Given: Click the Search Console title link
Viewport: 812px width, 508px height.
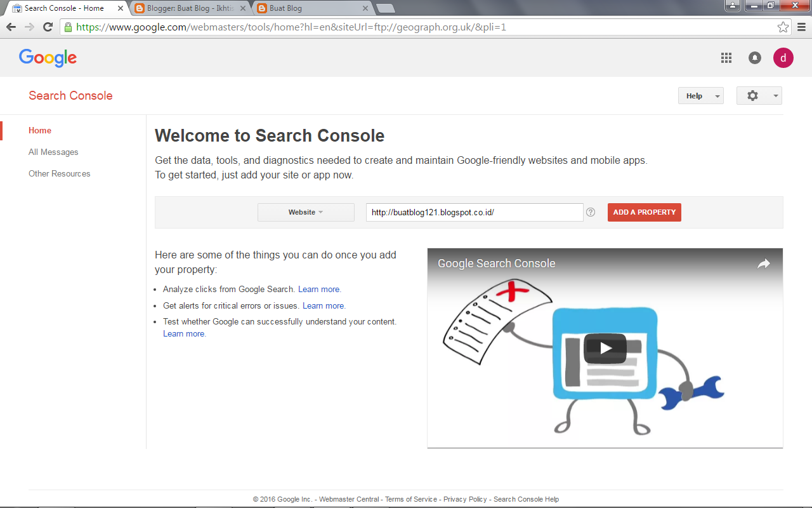Looking at the screenshot, I should tap(70, 96).
